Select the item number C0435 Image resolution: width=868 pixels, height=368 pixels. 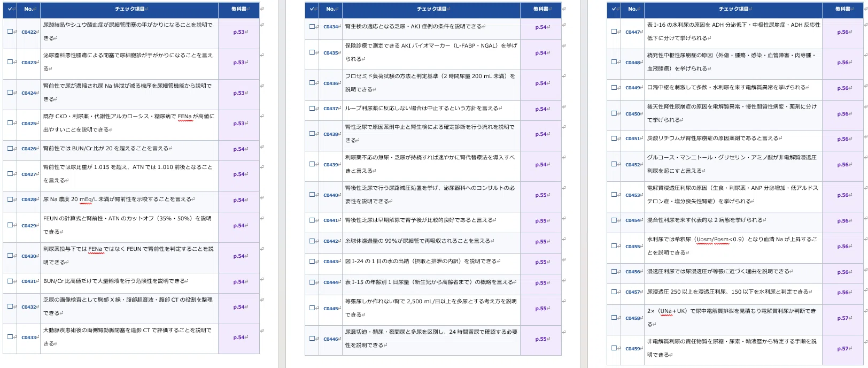point(330,53)
